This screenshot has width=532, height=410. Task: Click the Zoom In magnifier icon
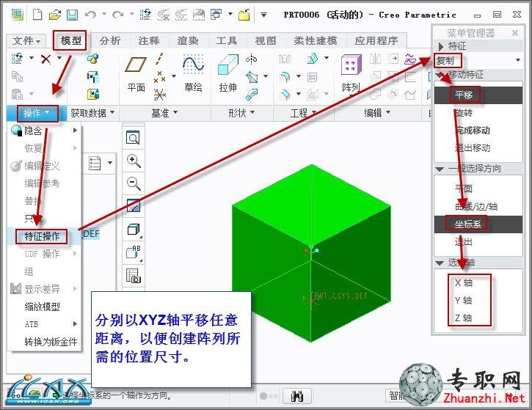click(134, 161)
